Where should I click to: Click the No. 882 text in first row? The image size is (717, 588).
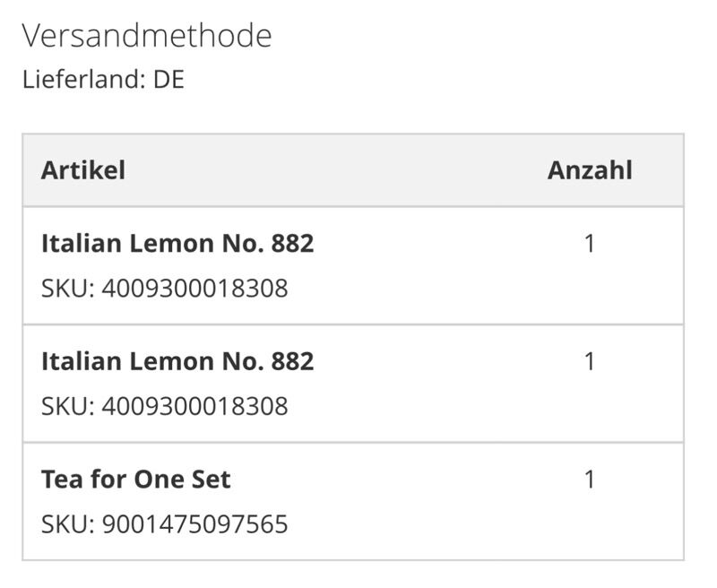click(268, 243)
